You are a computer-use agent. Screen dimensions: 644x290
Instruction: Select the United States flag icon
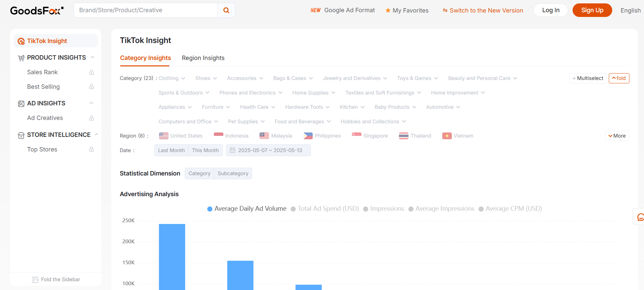(x=164, y=136)
